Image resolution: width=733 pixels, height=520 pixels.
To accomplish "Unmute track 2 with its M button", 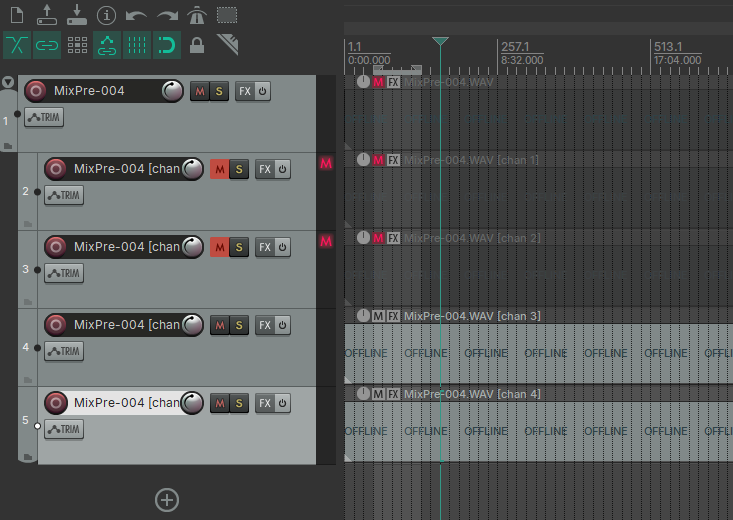I will click(x=220, y=169).
